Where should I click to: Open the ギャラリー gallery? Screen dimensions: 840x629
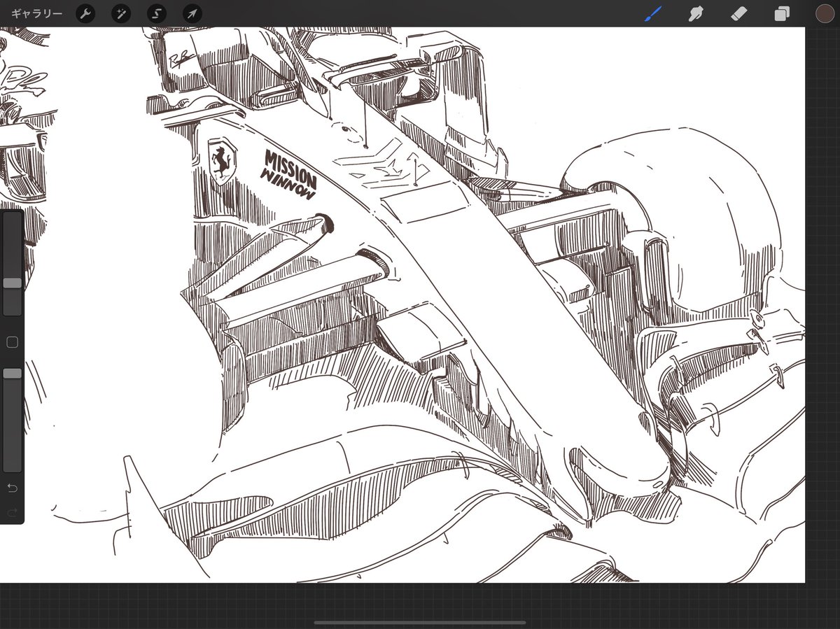[x=36, y=13]
